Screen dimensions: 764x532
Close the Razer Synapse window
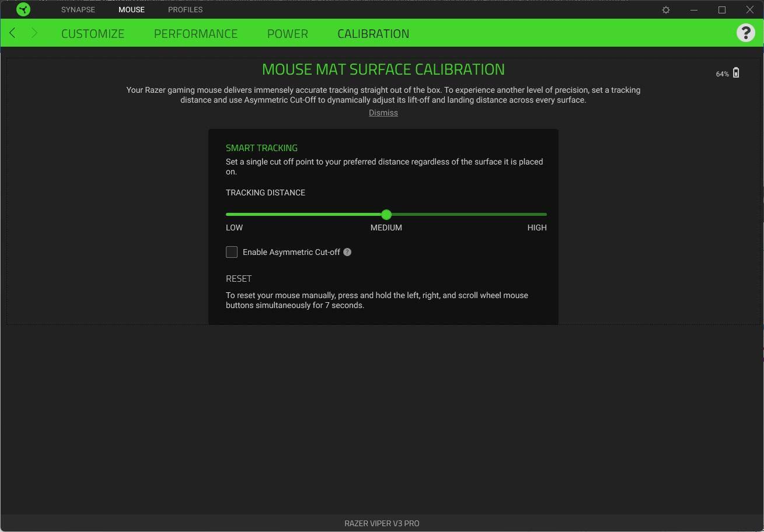coord(750,10)
